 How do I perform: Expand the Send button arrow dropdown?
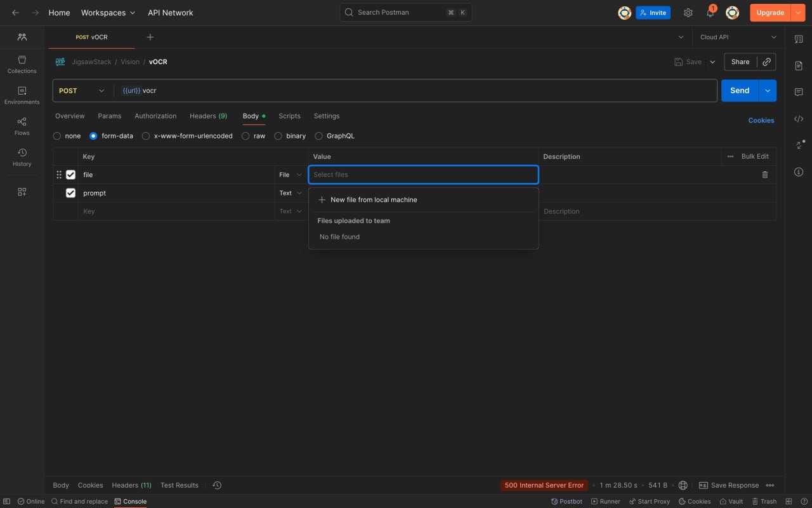tap(768, 91)
